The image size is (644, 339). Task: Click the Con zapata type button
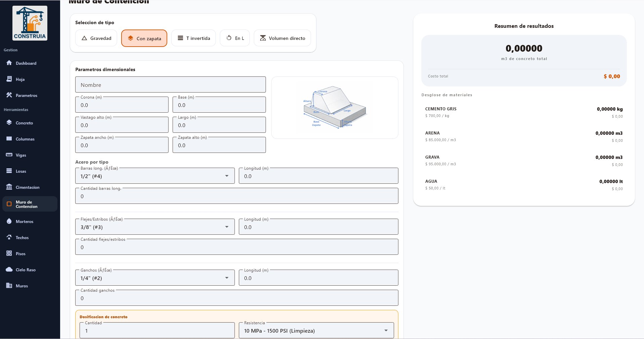[144, 39]
